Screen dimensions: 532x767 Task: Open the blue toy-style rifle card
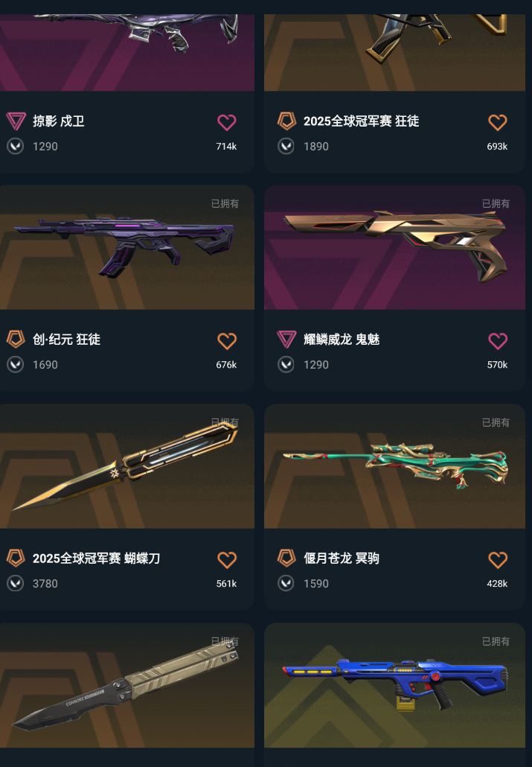394,685
